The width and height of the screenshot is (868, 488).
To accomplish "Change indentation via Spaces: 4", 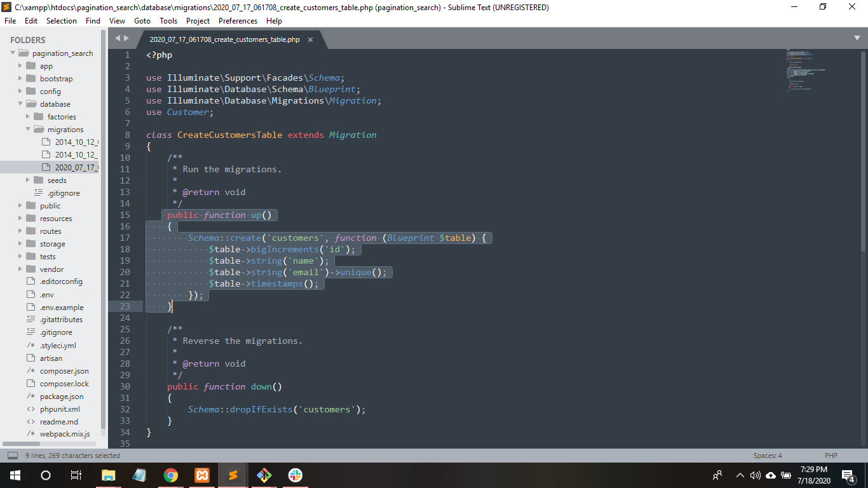I will coord(768,456).
